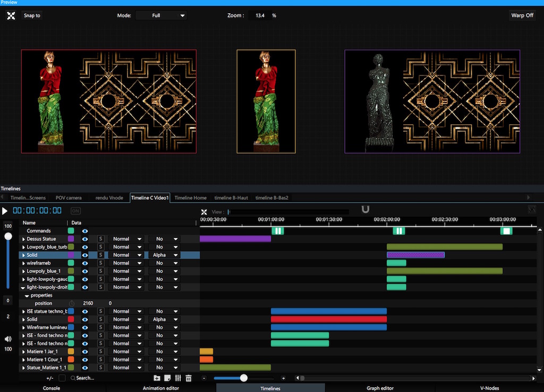Click the note icon below the layer list
Screen dimensions: 544x392
pos(167,378)
